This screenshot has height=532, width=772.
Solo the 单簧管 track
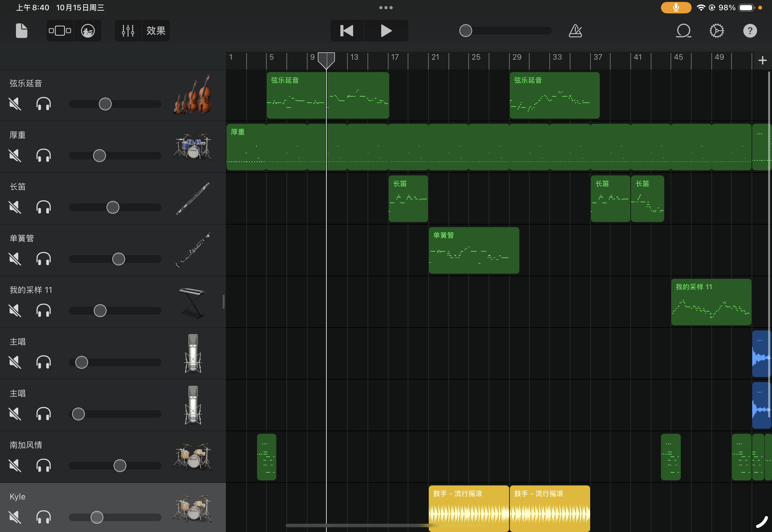point(44,259)
